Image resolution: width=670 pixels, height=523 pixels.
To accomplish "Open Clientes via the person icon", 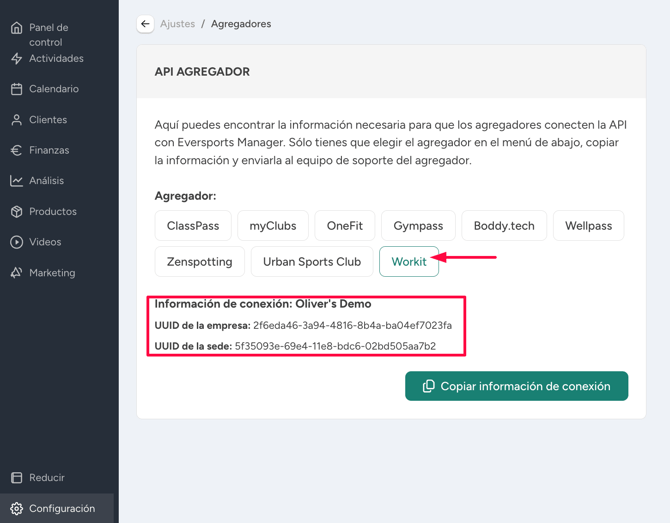I will point(16,120).
